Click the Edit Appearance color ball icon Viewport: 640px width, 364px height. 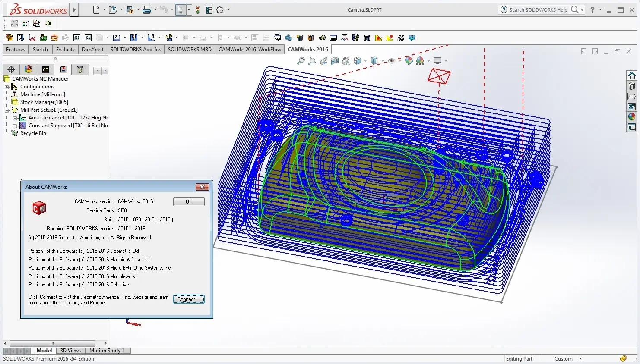tap(409, 61)
